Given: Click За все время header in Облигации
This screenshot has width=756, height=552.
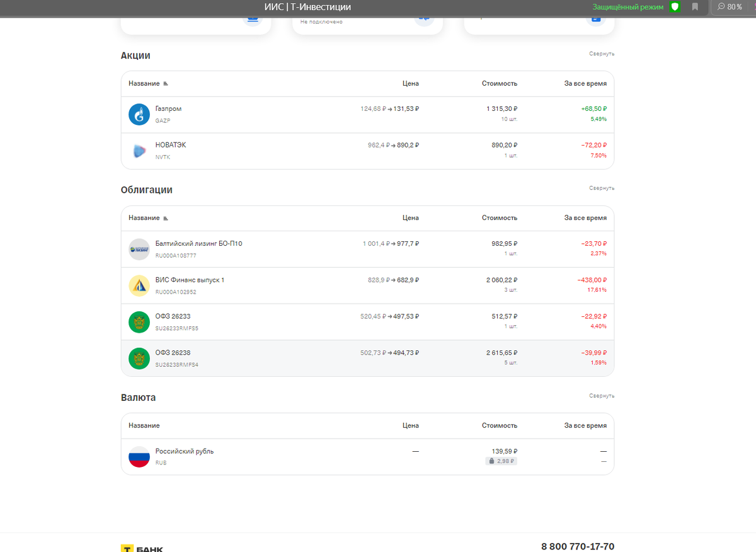Looking at the screenshot, I should pos(585,217).
